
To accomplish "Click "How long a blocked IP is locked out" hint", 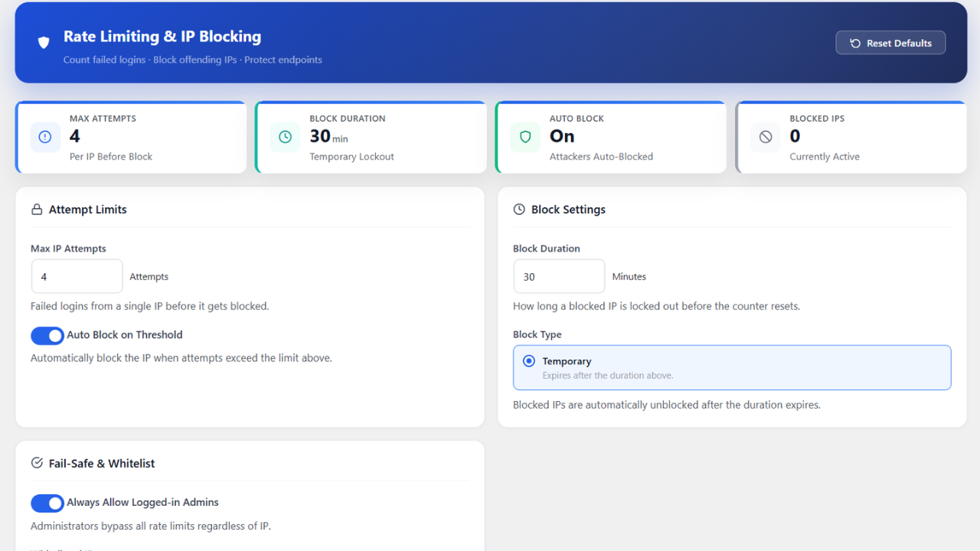I will click(656, 306).
